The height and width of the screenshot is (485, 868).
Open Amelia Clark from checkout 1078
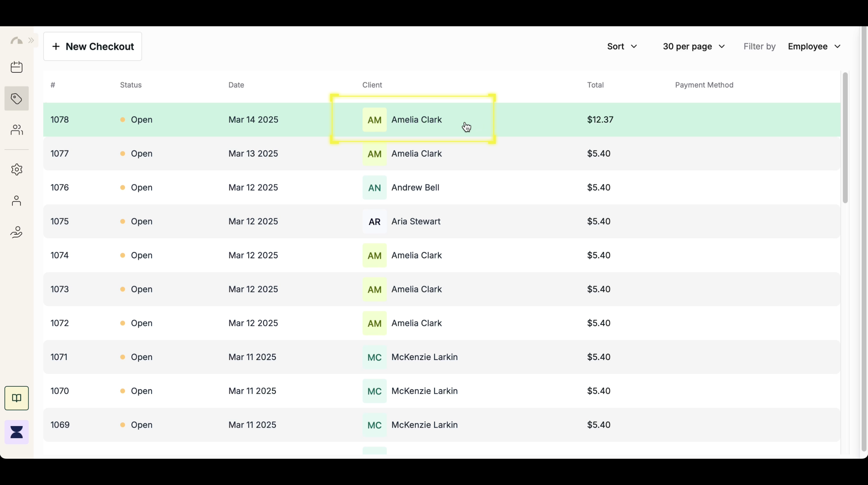coord(416,120)
